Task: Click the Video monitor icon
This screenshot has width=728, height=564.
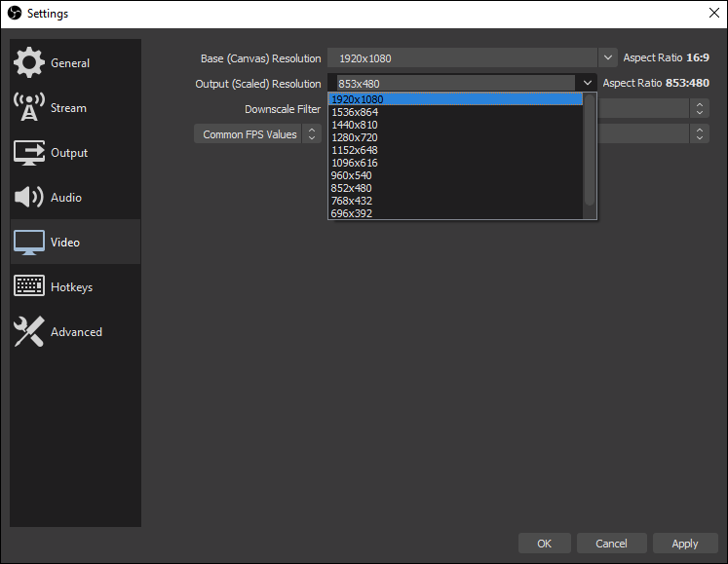Action: pos(29,242)
